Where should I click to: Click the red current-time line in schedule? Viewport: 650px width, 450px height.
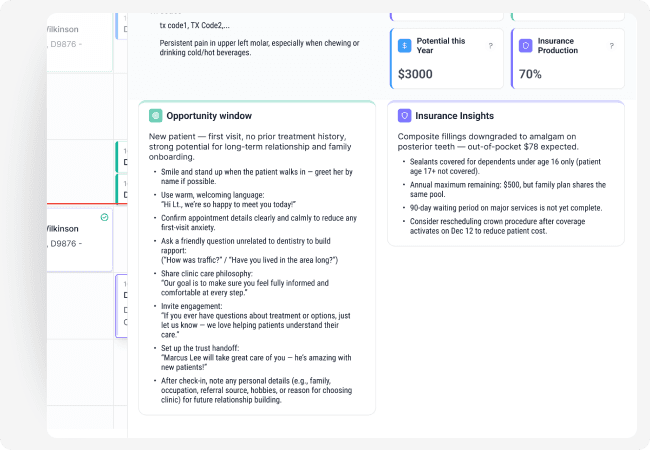point(80,204)
